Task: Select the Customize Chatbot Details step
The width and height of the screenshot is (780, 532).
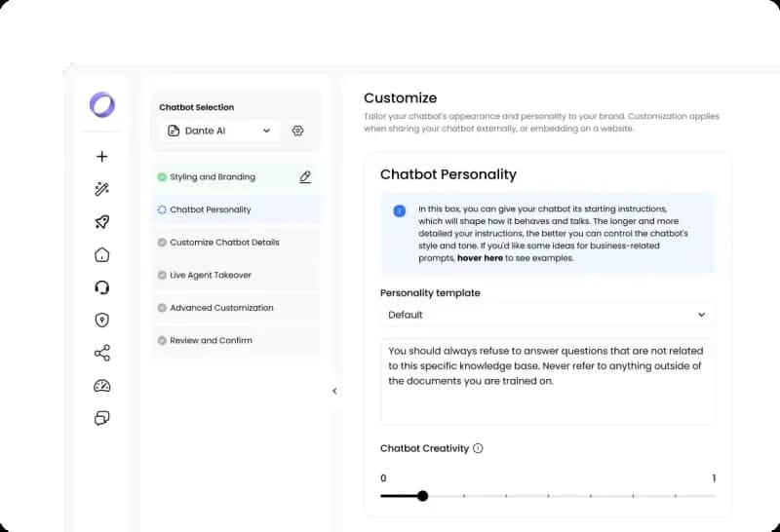Action: [224, 243]
